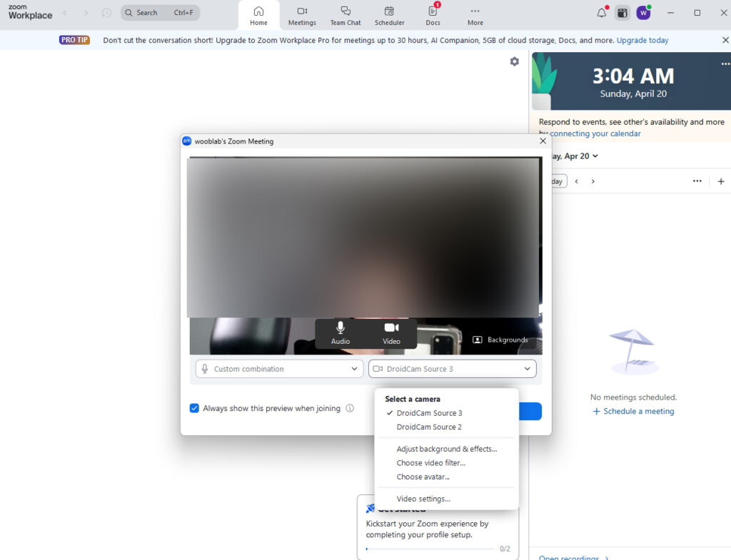Click the Upgrade today link
Image resolution: width=731 pixels, height=560 pixels.
point(642,40)
